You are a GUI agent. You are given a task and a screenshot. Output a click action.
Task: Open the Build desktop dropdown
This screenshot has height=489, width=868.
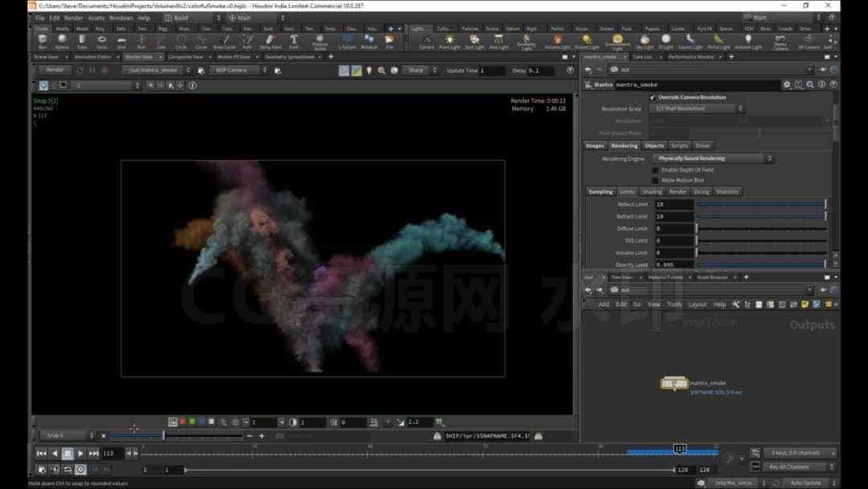tap(191, 18)
